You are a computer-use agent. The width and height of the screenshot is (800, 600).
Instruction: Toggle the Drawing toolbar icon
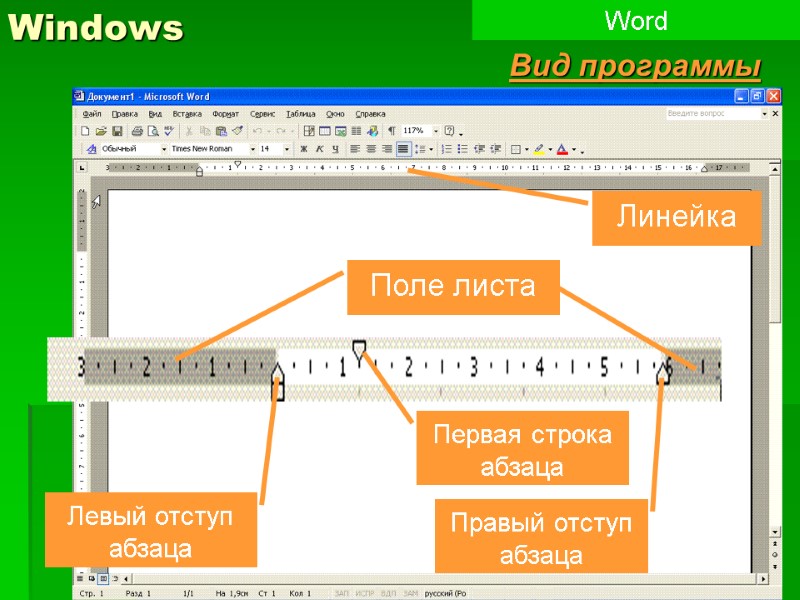[372, 131]
